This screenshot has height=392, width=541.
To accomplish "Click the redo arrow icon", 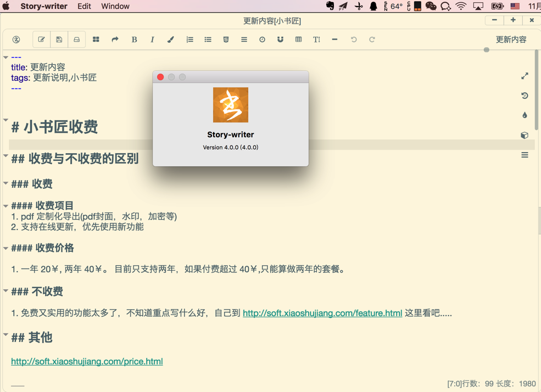I will [x=372, y=40].
